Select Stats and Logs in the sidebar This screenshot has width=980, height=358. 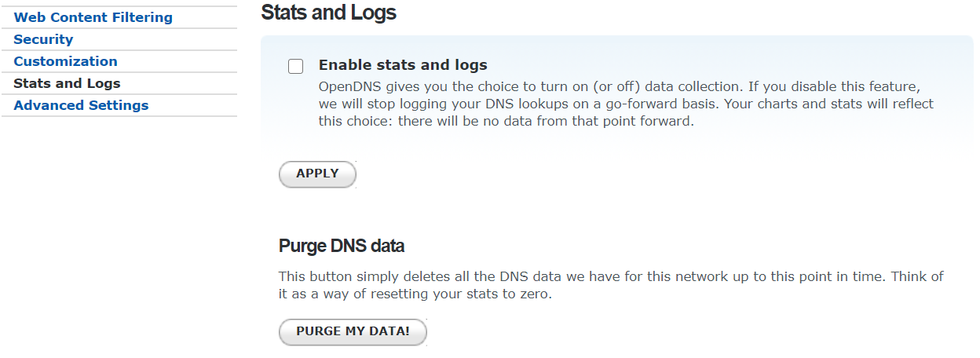pyautogui.click(x=67, y=83)
